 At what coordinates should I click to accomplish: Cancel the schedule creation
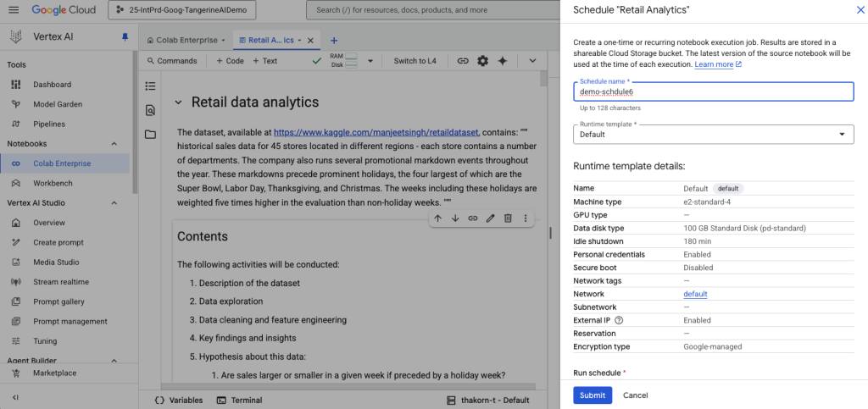point(636,395)
